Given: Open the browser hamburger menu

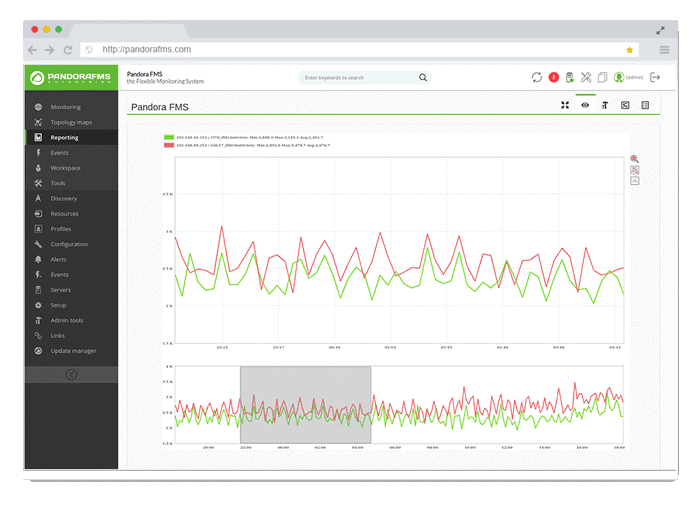Looking at the screenshot, I should coord(664,50).
